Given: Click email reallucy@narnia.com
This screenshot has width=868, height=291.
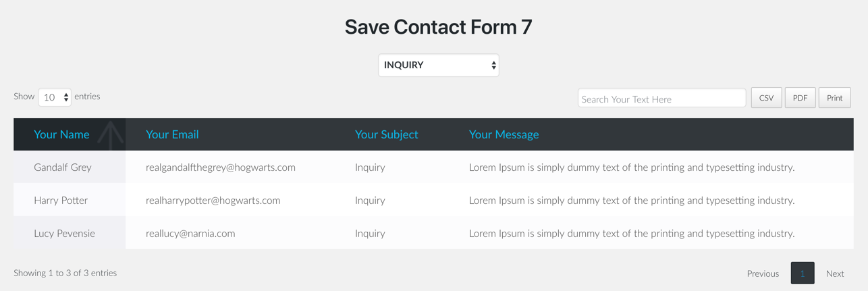Looking at the screenshot, I should tap(190, 233).
